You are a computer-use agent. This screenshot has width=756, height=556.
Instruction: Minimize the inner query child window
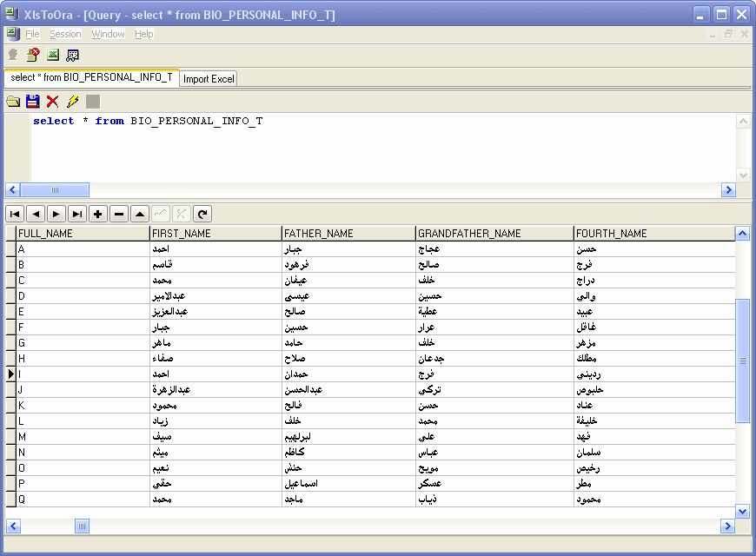coord(713,34)
